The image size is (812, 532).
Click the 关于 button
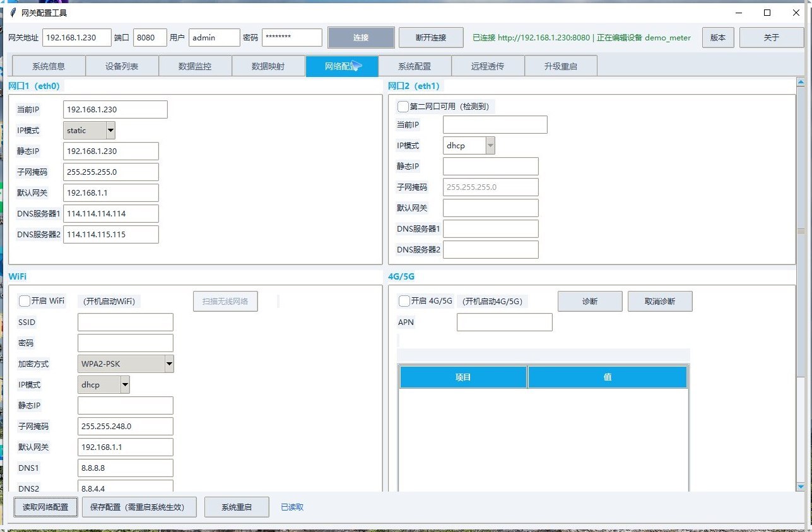tap(772, 38)
